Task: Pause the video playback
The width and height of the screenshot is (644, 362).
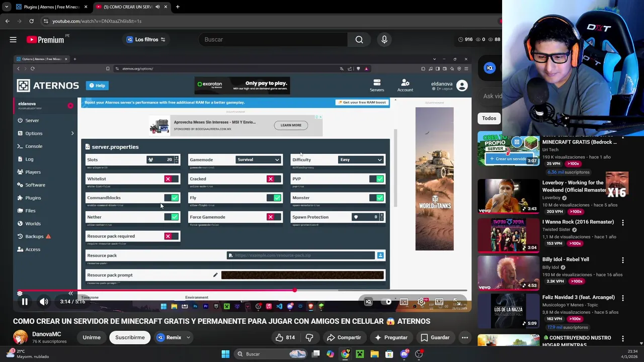Action: pos(24,302)
